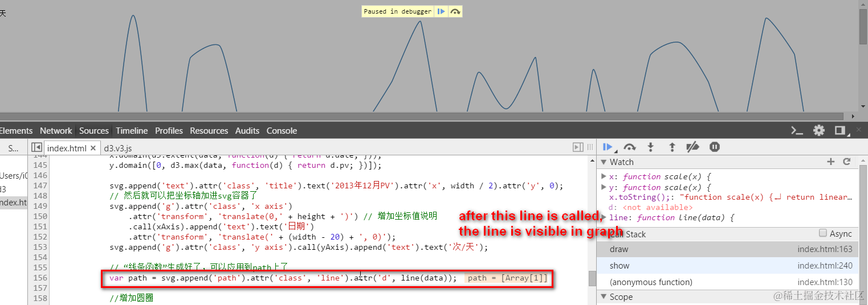This screenshot has width=868, height=305.
Task: Open the Profiles panel tab
Action: 169,130
